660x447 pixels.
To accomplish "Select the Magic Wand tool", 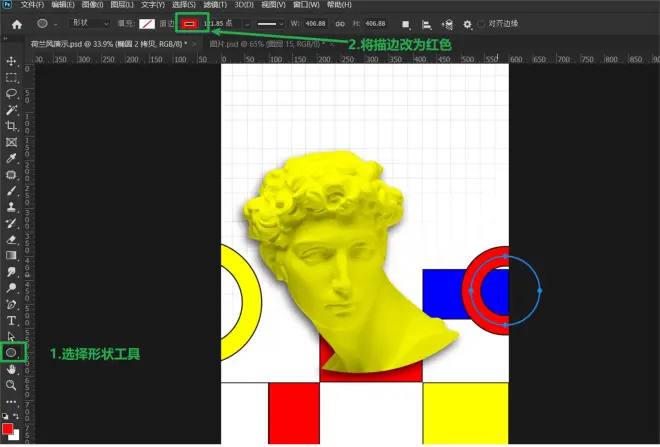I will coord(11,110).
